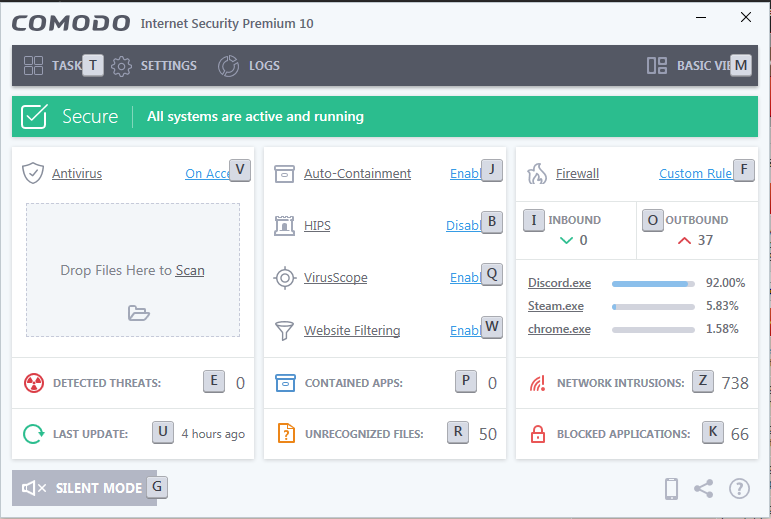The width and height of the screenshot is (771, 519).
Task: Open the HIPS link
Action: pos(317,226)
